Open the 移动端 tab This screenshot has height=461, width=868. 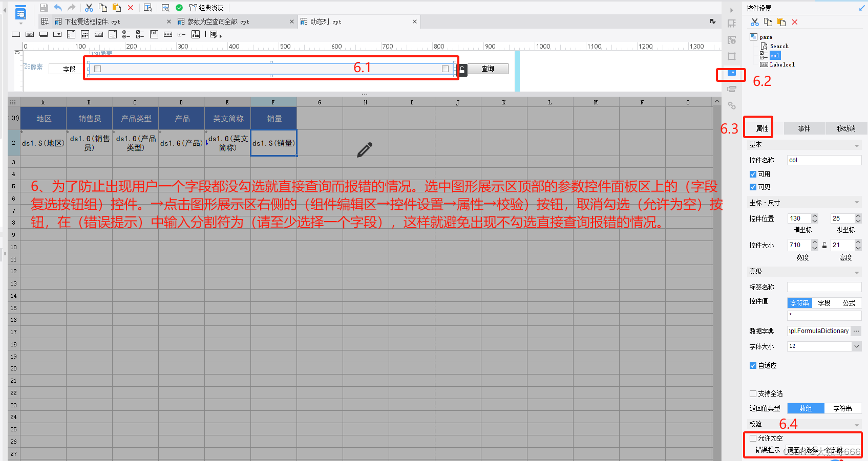[846, 128]
